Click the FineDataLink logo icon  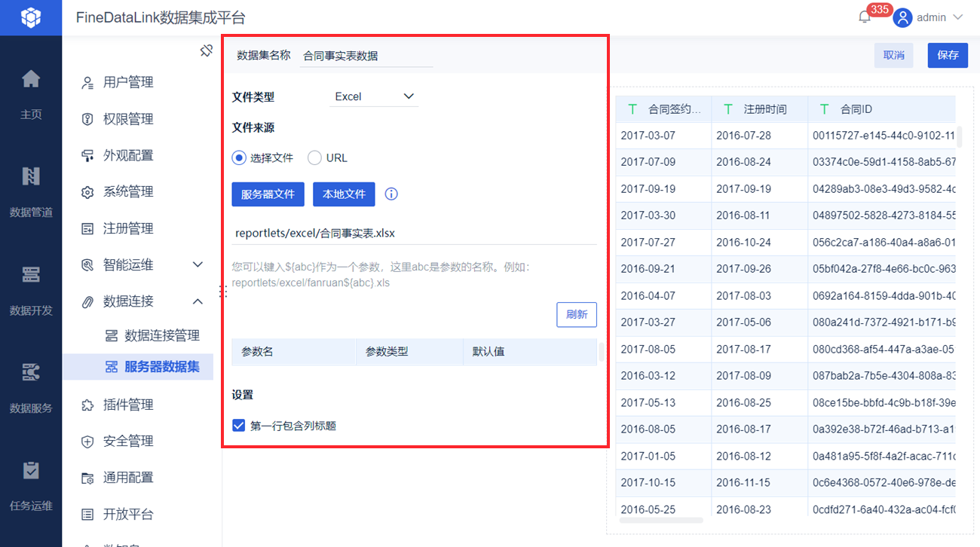[31, 17]
